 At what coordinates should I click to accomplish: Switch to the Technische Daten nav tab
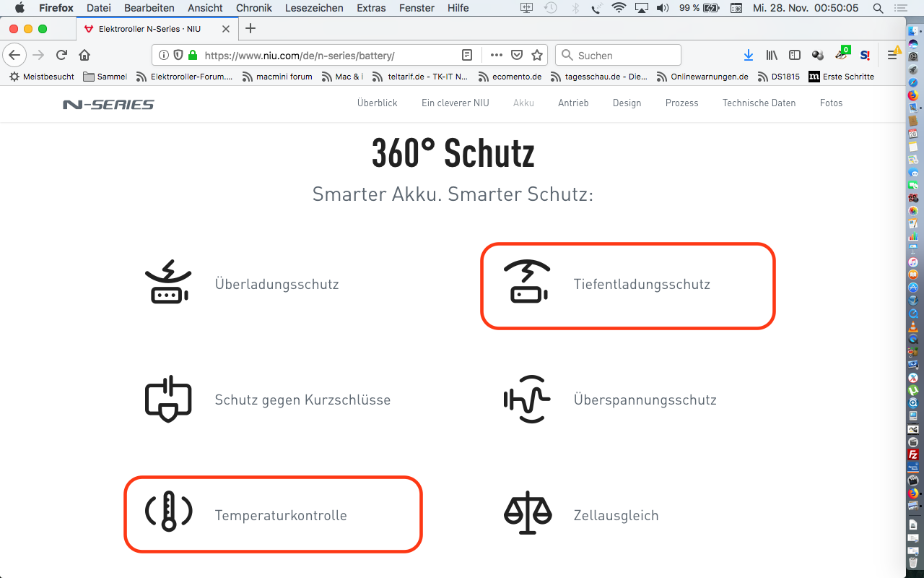759,103
